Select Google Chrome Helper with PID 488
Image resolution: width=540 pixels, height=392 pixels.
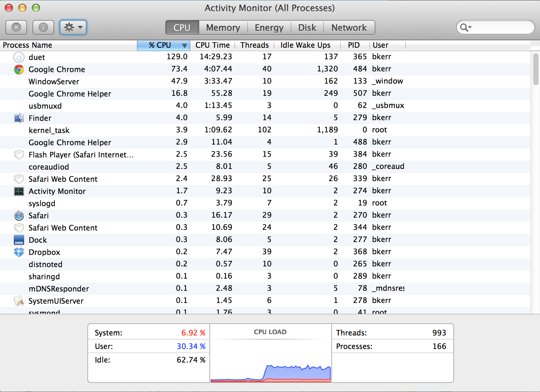click(x=265, y=143)
